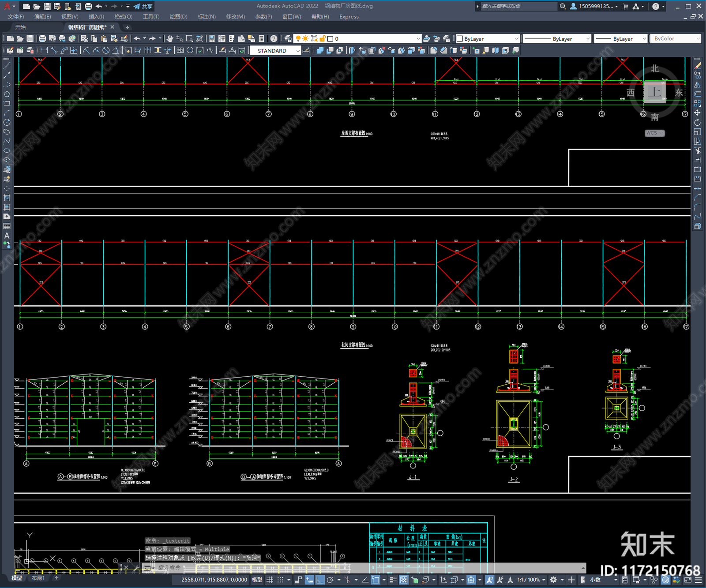Screen dimensions: 706x588
Task: Toggle Dynamic Input in status bar
Action: pyautogui.click(x=309, y=580)
